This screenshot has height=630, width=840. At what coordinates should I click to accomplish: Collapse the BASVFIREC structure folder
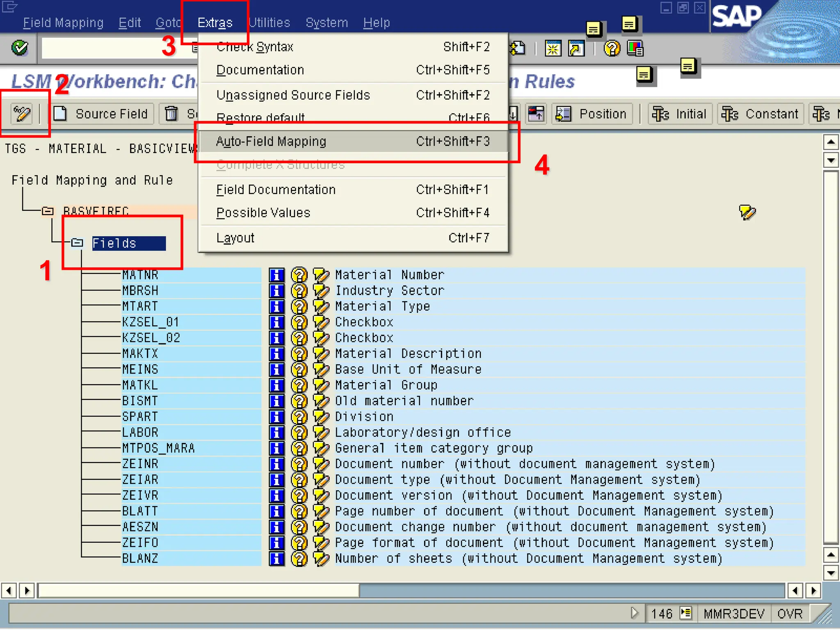pyautogui.click(x=48, y=211)
